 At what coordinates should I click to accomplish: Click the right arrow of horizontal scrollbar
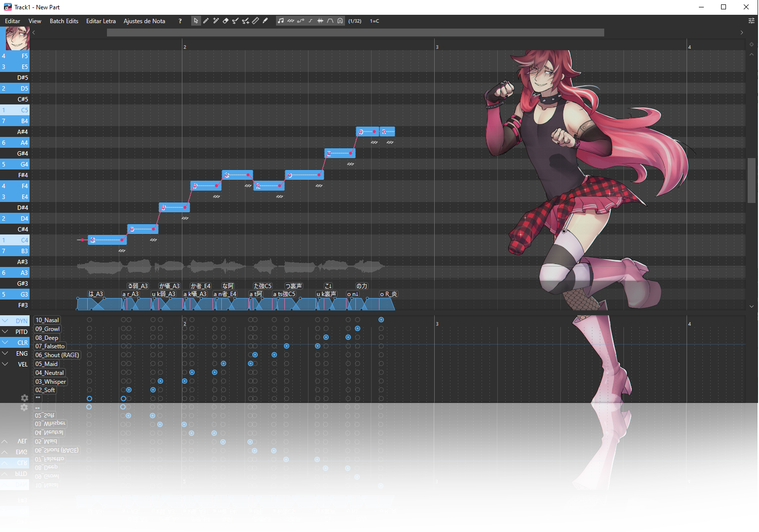click(x=742, y=33)
